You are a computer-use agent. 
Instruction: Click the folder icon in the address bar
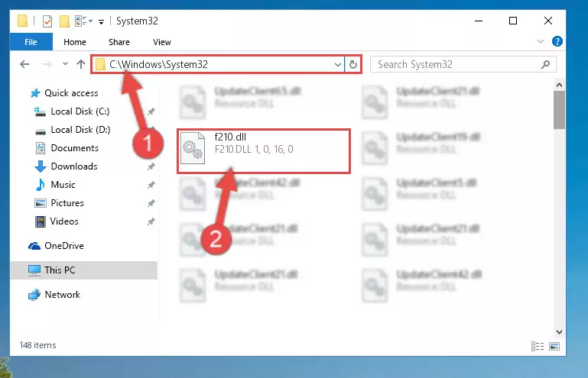(100, 64)
